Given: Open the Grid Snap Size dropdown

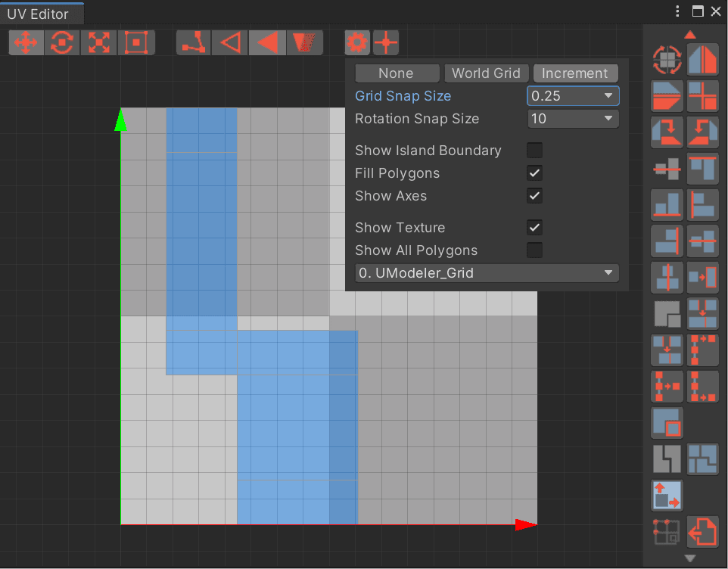Looking at the screenshot, I should point(573,95).
